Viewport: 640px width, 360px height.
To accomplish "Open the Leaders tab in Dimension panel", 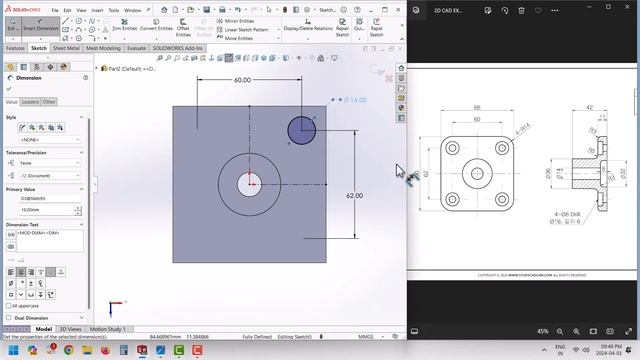I will (30, 102).
